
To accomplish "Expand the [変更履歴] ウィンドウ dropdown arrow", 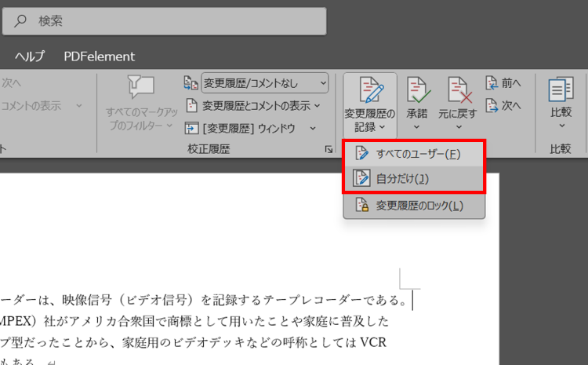I will [x=313, y=129].
